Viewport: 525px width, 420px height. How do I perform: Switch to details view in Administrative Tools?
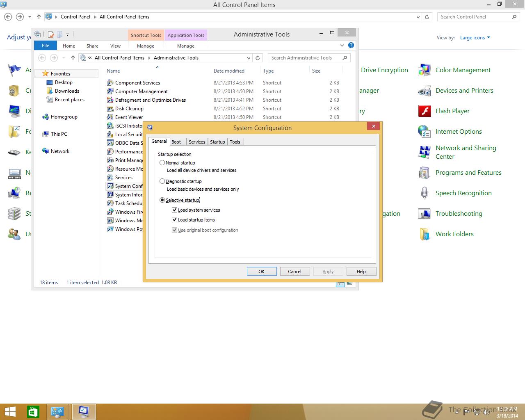[x=340, y=283]
